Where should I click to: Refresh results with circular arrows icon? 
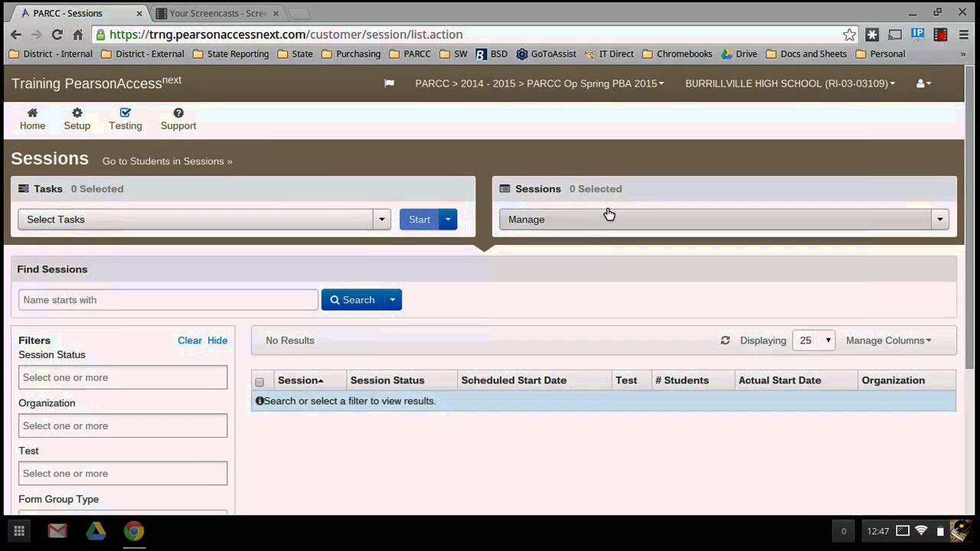click(725, 341)
